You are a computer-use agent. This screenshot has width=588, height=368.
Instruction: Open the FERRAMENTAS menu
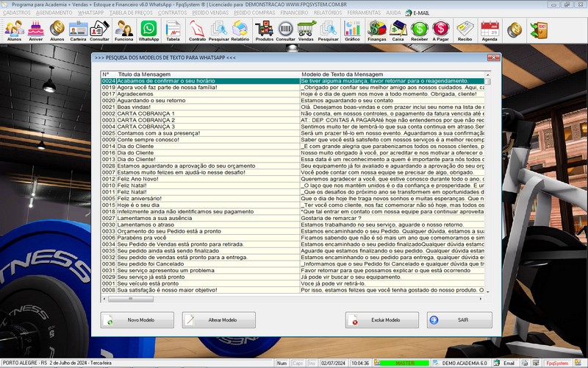pyautogui.click(x=364, y=13)
